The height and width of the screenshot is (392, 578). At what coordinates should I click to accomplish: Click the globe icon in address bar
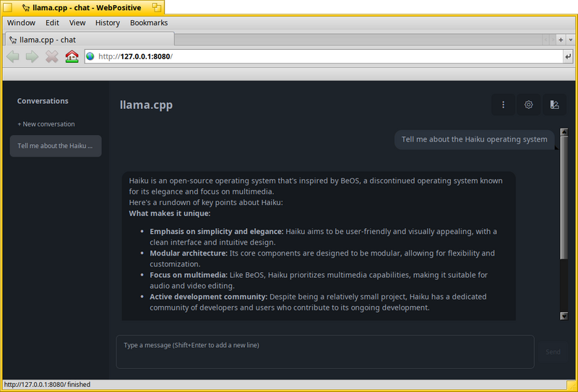point(90,56)
